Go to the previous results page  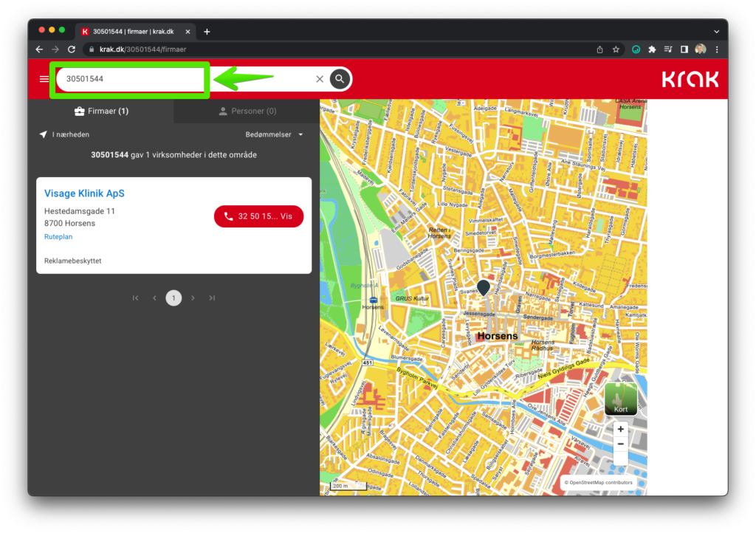[154, 298]
